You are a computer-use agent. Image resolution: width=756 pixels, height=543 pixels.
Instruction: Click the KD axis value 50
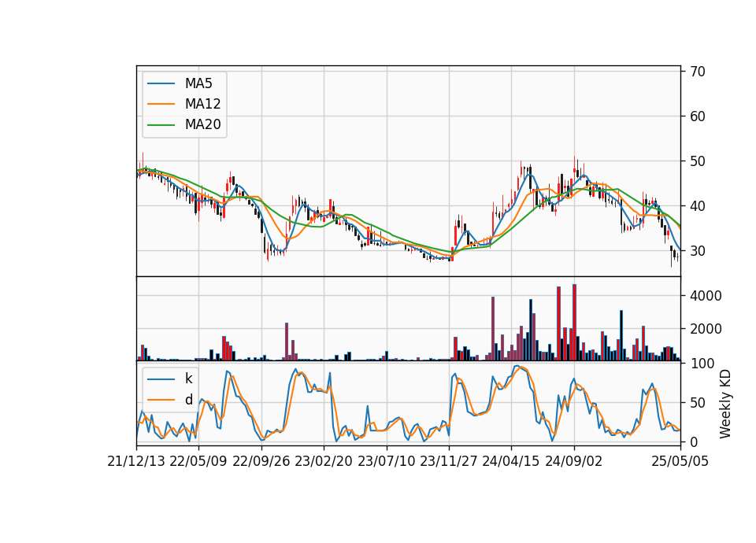pyautogui.click(x=697, y=402)
